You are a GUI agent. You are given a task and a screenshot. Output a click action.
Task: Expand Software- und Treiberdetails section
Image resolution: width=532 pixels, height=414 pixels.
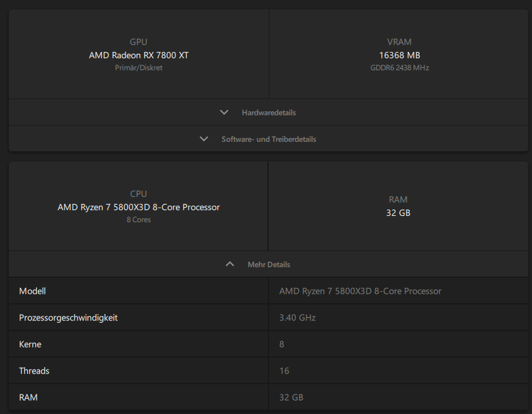tap(268, 139)
